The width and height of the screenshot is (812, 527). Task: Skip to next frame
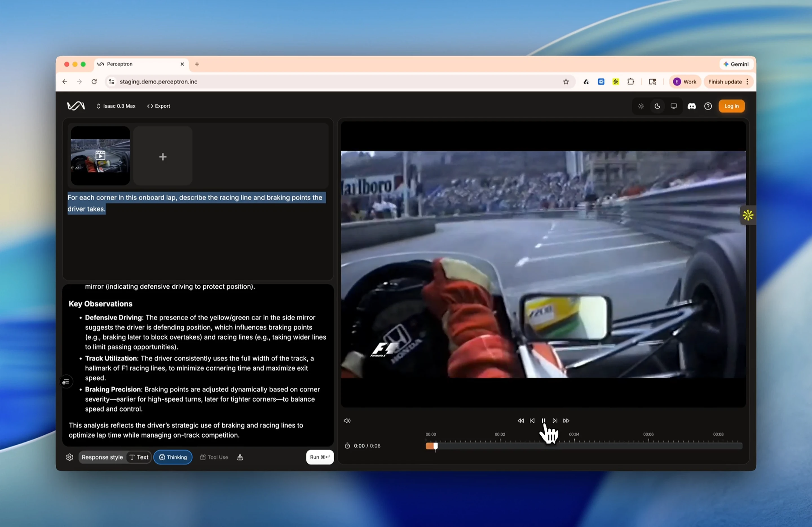coord(555,421)
